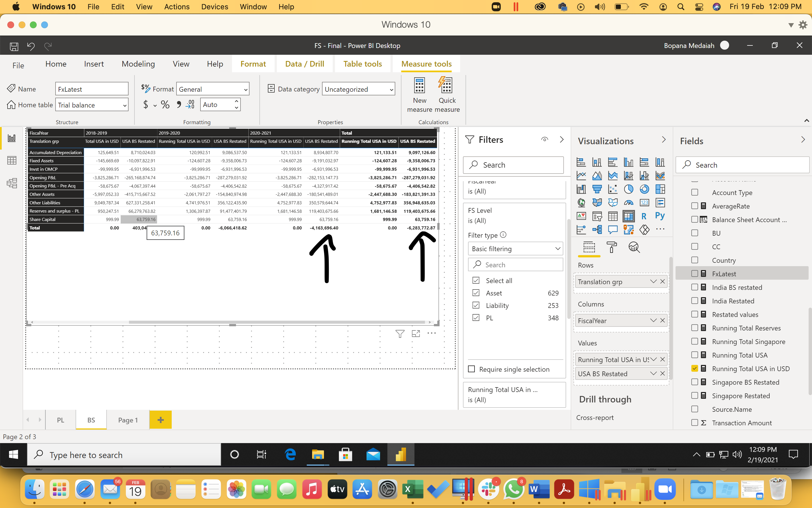Open the File menu in Power BI
The image size is (812, 508).
(18, 65)
